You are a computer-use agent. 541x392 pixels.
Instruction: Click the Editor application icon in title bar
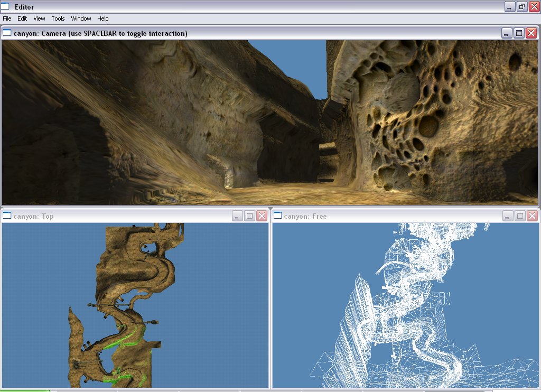[x=6, y=6]
